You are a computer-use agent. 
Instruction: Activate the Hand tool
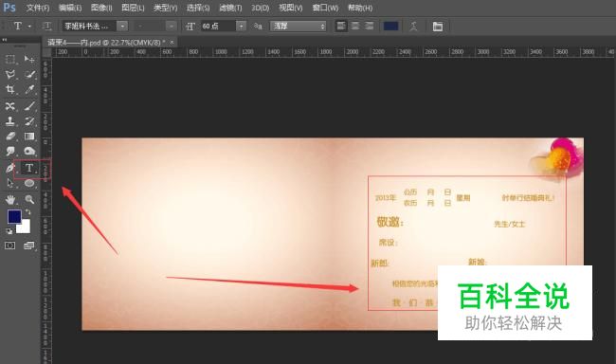[x=10, y=200]
